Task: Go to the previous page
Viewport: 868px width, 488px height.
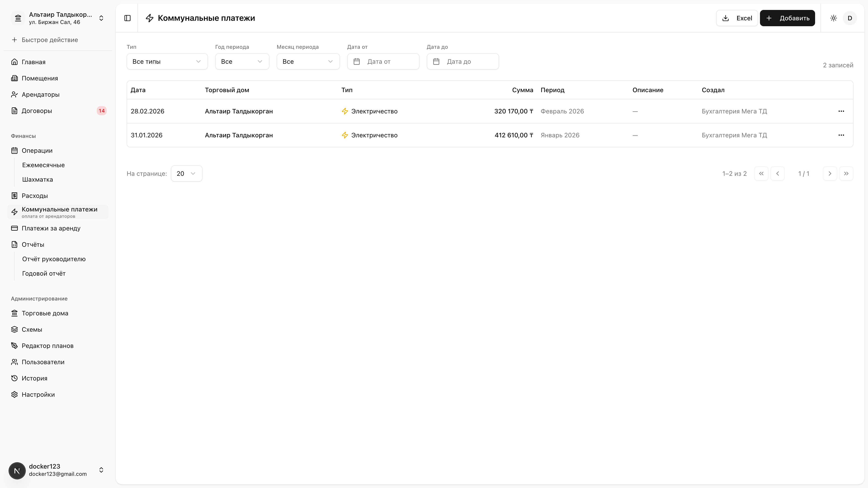Action: coord(777,174)
